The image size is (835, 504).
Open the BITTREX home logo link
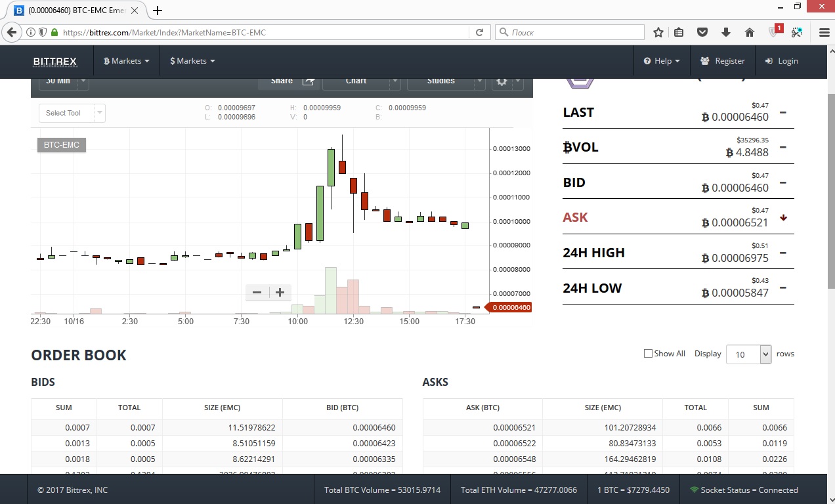[55, 61]
